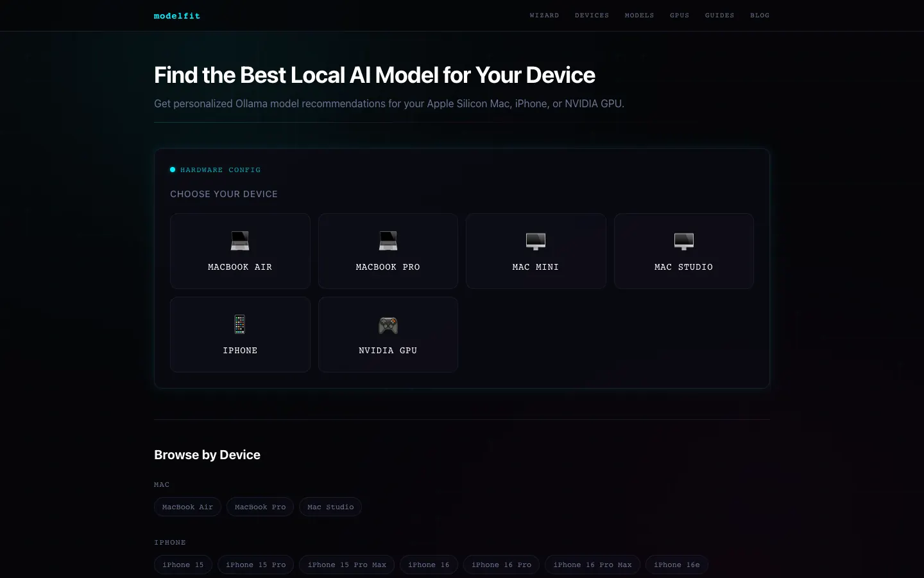Click the MacBook Pro laptop icon
Screen dimensions: 924x578
pos(388,241)
